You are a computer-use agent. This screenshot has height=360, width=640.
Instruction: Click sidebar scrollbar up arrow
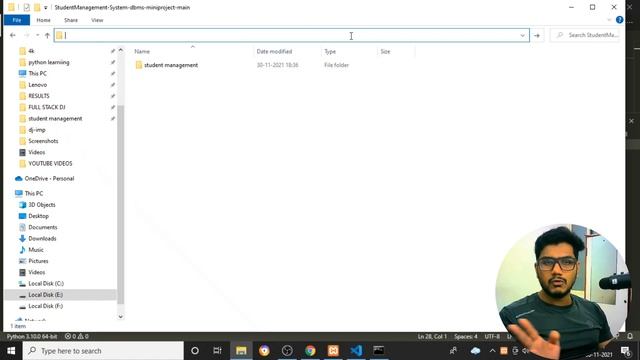click(120, 50)
